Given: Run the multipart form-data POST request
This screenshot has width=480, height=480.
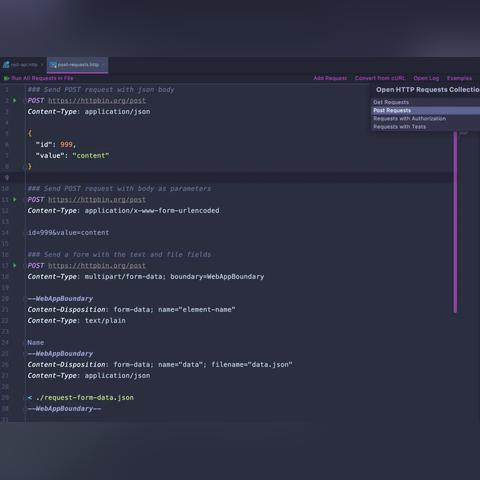Looking at the screenshot, I should click(x=15, y=265).
